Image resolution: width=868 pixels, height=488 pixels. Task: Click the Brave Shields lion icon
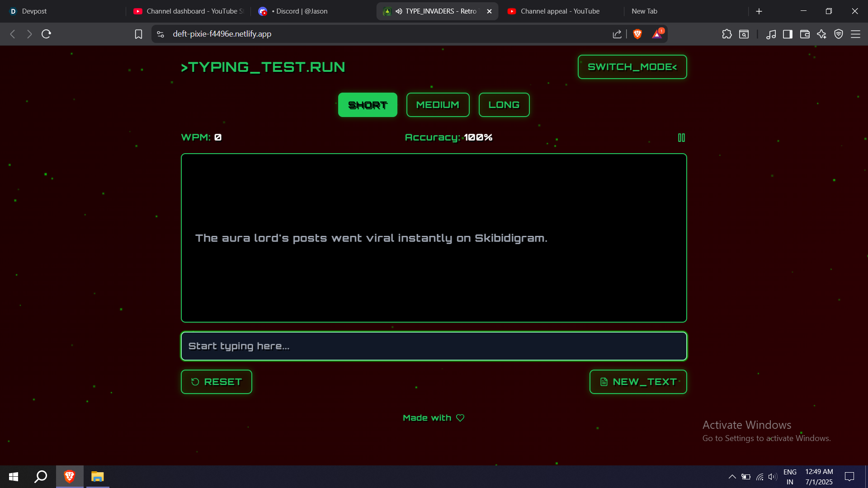coord(637,34)
